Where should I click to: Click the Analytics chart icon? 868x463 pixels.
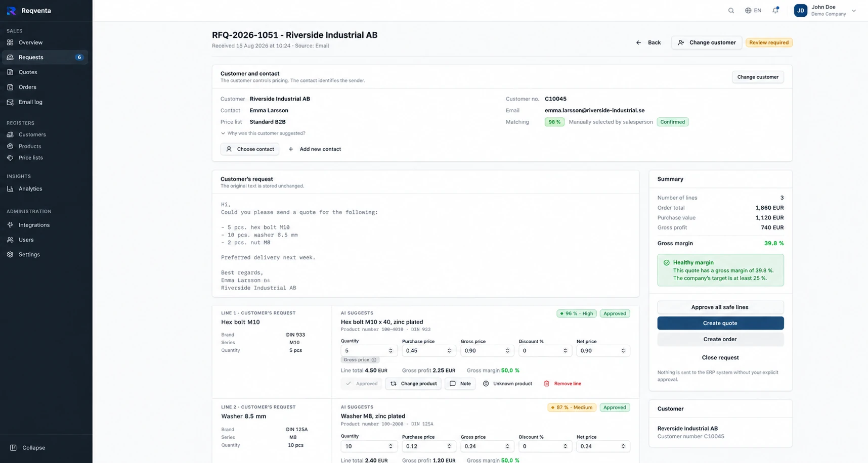coord(10,189)
